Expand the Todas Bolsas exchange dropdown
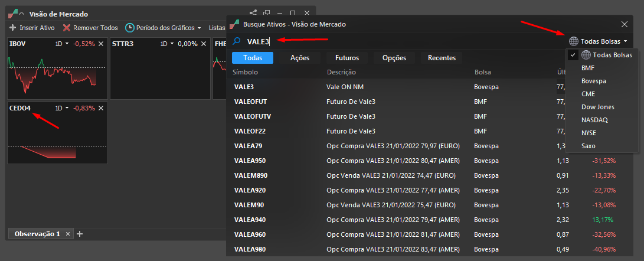Screen dimensions: 644x261 click(x=599, y=41)
